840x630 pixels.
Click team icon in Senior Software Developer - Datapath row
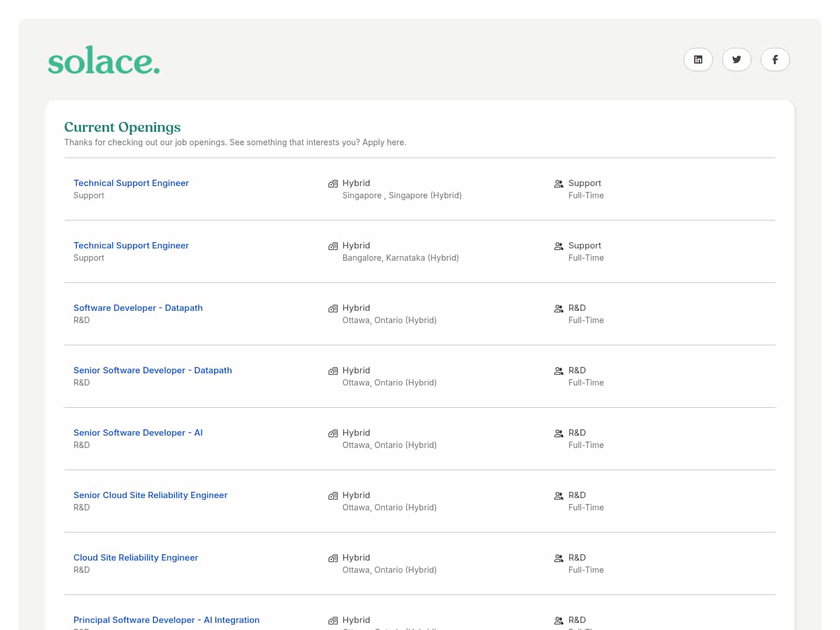[559, 371]
